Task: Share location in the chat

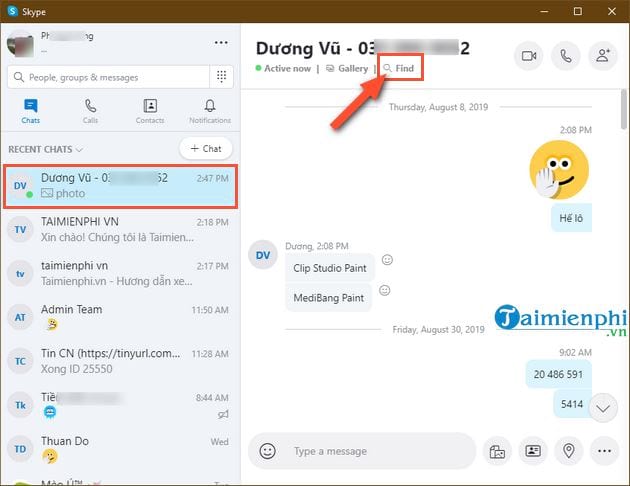Action: coord(569,451)
